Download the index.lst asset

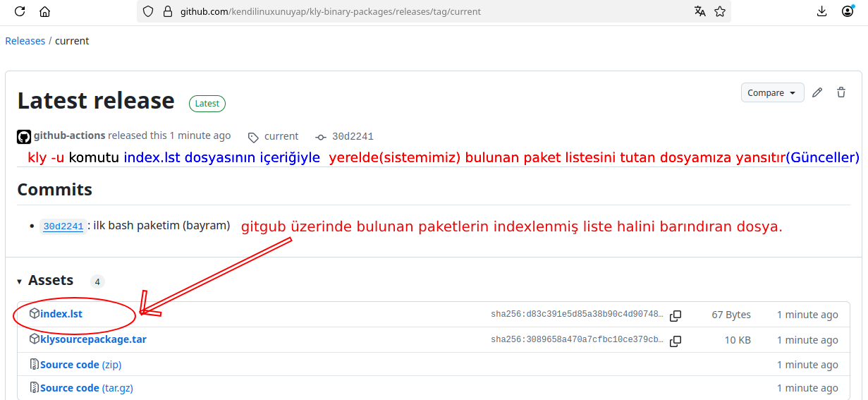coord(61,314)
